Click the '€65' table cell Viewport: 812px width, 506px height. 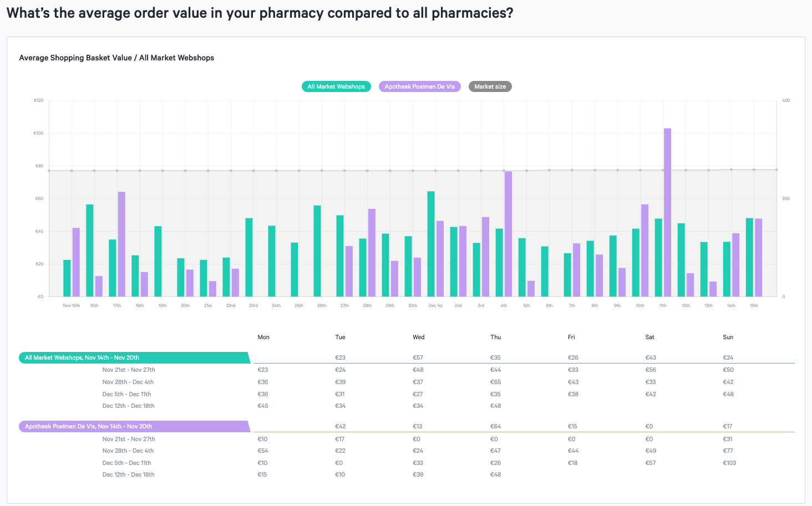pyautogui.click(x=495, y=382)
